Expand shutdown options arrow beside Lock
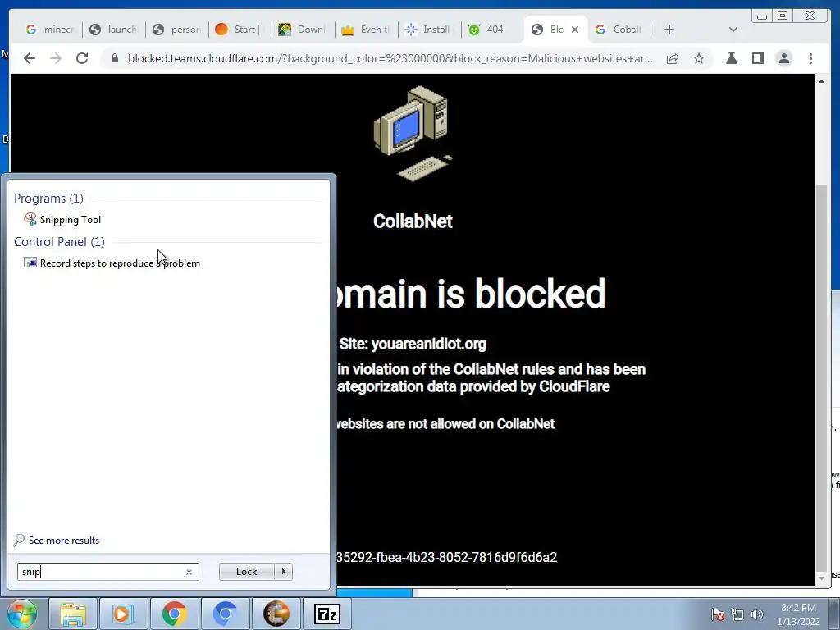This screenshot has height=630, width=840. pos(283,572)
